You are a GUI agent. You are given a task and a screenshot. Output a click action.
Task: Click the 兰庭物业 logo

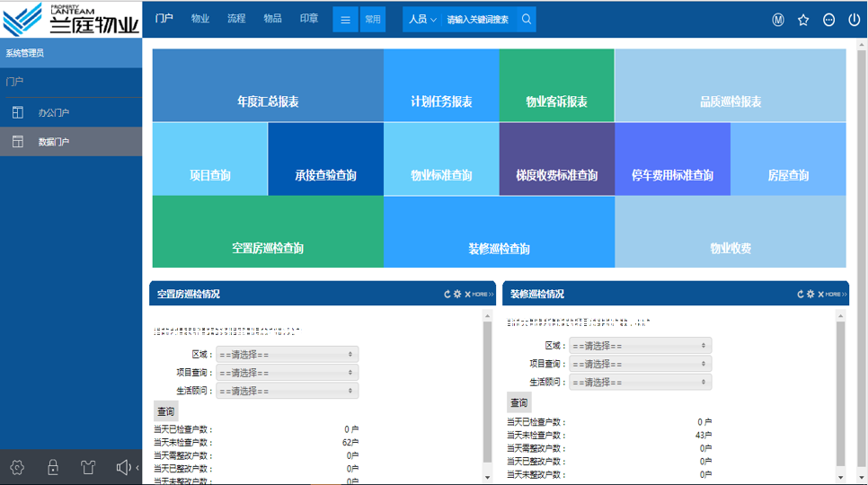(x=71, y=20)
